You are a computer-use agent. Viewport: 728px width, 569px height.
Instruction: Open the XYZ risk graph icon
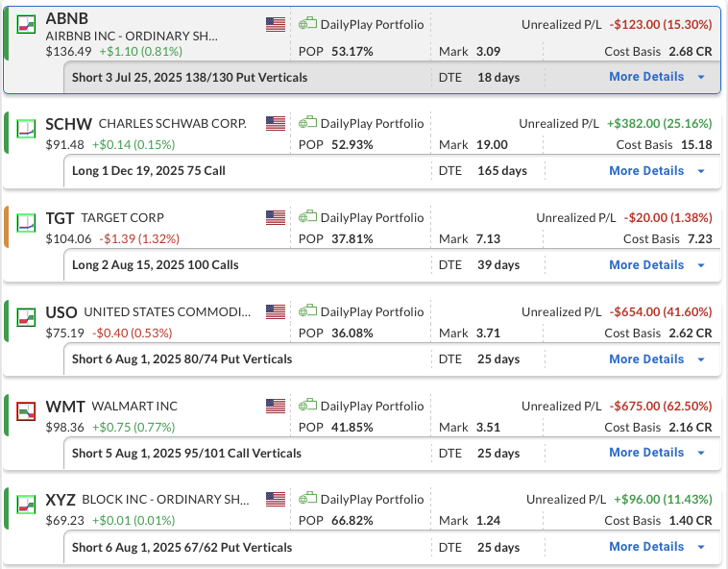pyautogui.click(x=26, y=505)
